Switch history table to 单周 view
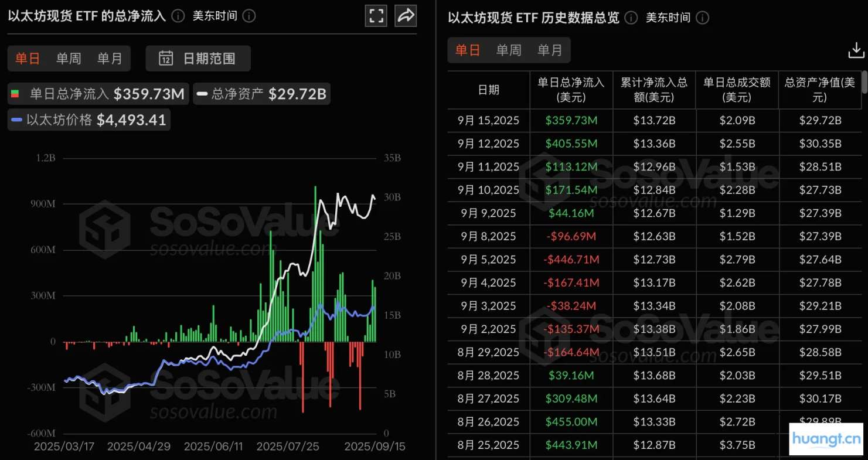Viewport: 868px width, 460px height. point(509,50)
